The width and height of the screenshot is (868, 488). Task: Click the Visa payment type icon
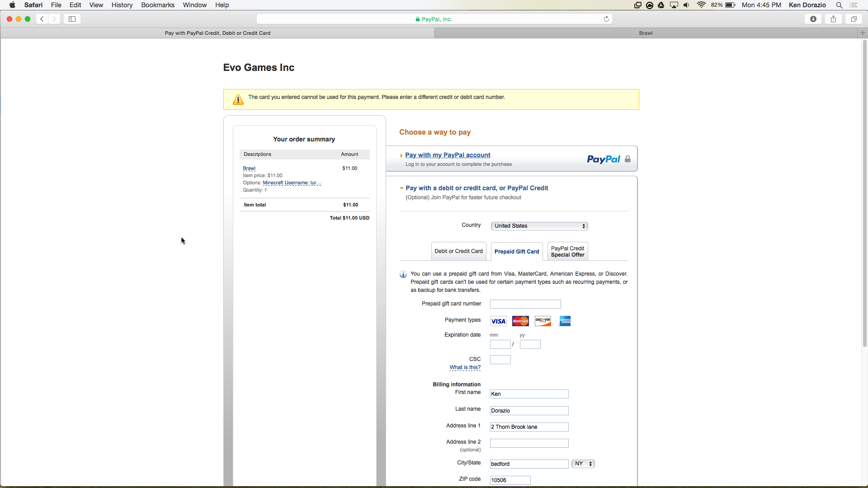[498, 321]
